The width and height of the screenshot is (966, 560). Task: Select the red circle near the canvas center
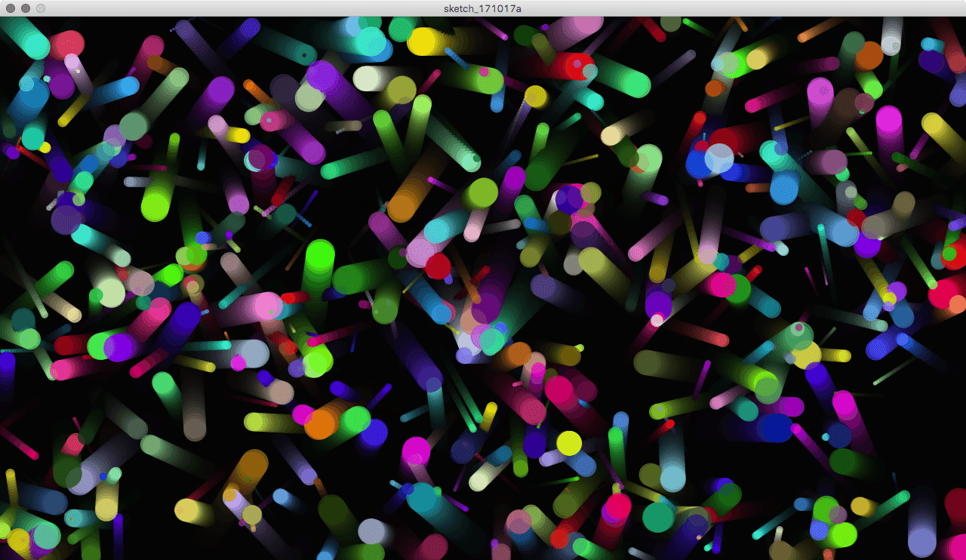pyautogui.click(x=438, y=266)
